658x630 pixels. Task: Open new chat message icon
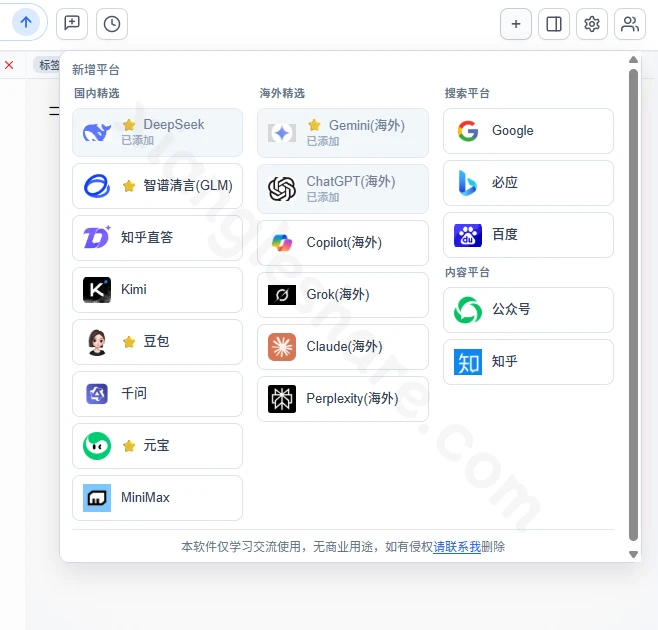[x=72, y=24]
